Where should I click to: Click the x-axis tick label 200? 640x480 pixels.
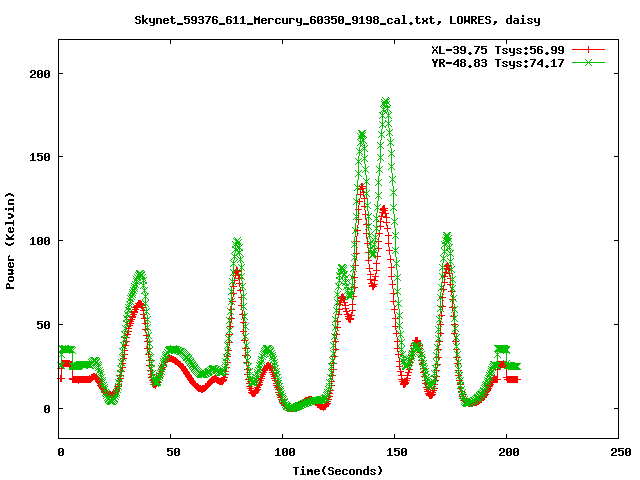509,452
